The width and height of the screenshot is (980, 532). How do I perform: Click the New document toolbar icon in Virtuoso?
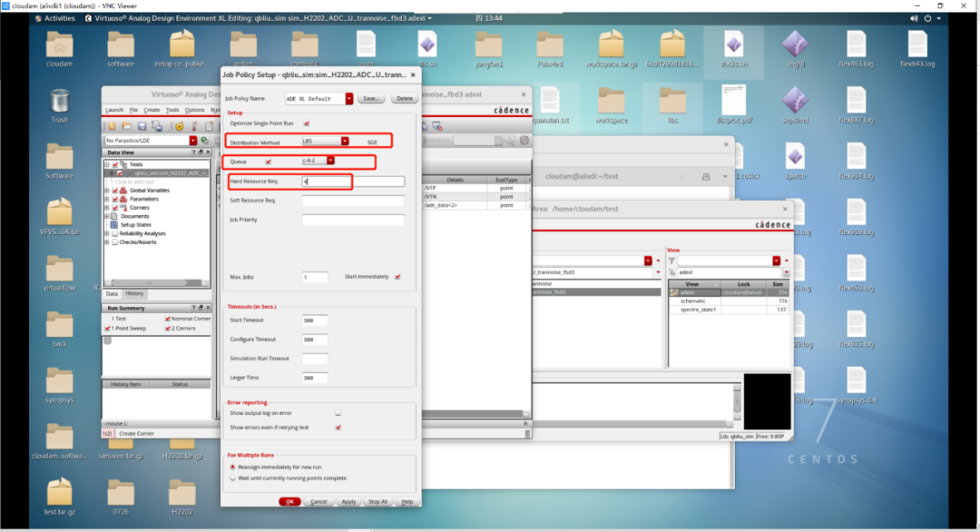pos(112,126)
